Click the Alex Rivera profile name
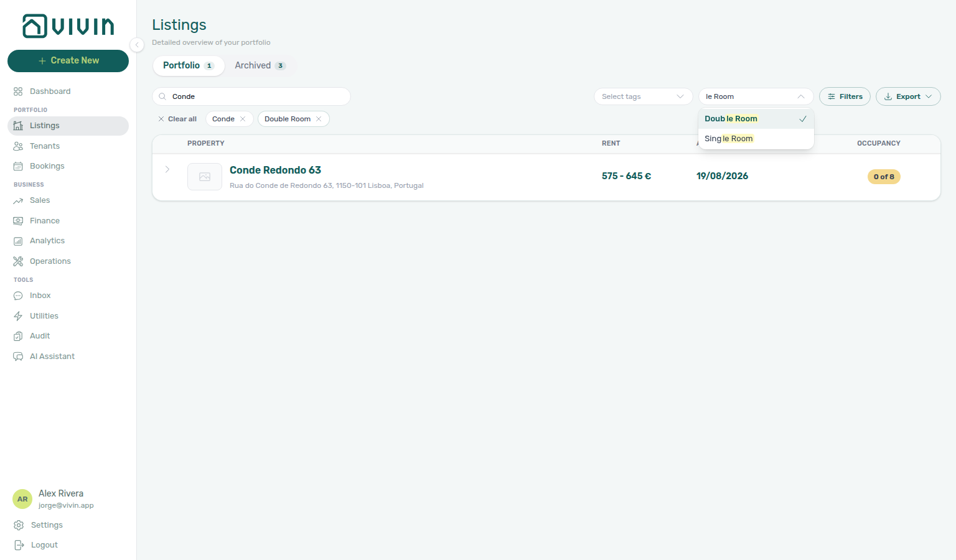This screenshot has height=560, width=956. pos(61,493)
